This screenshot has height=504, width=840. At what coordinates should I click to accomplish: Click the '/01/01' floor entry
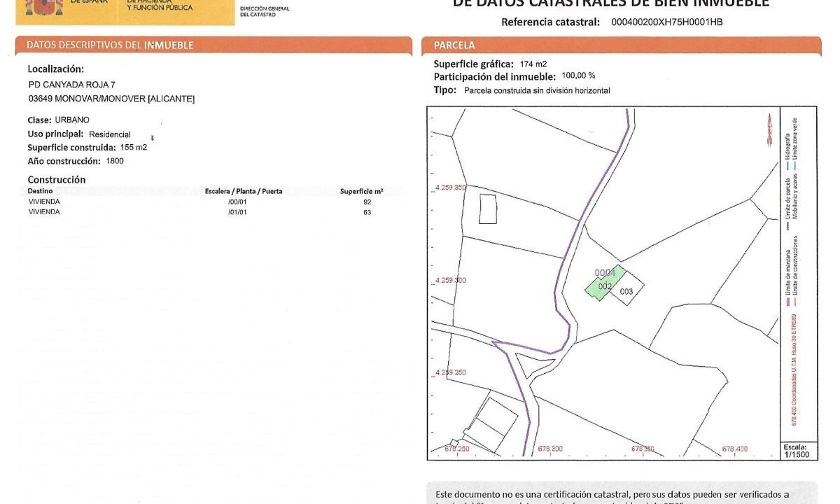point(238,212)
